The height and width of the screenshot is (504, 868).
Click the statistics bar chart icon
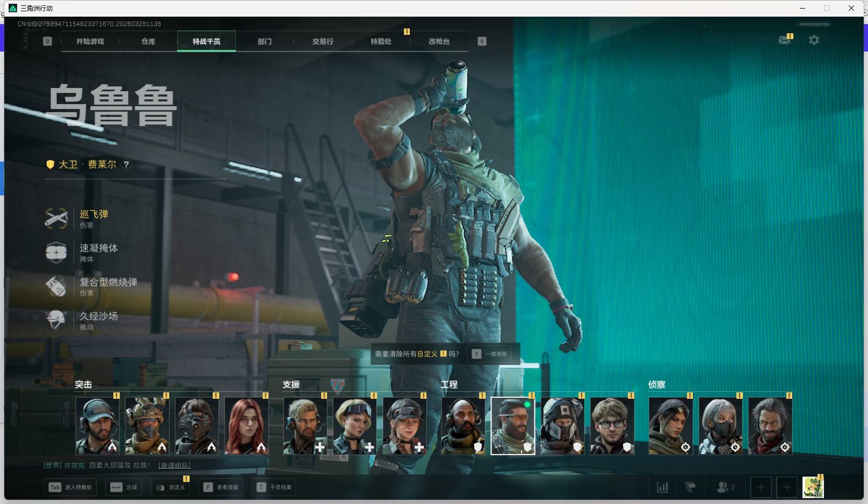click(663, 487)
